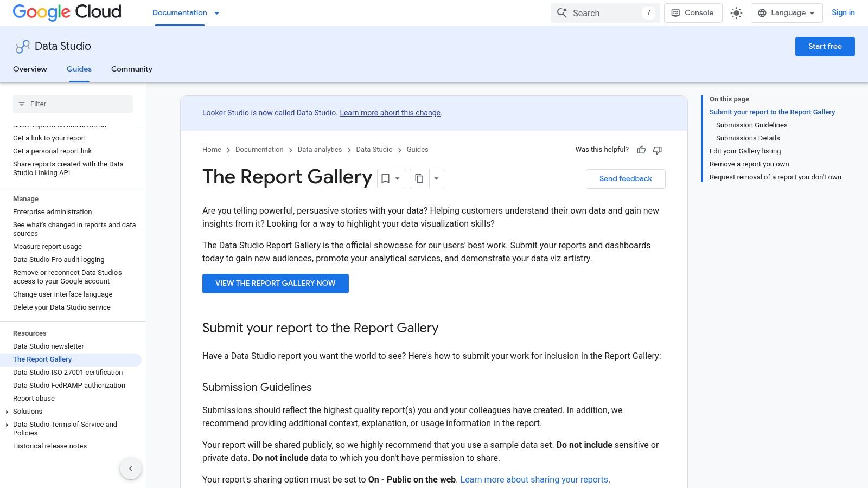Jump to Edit your Gallery listing
868x488 pixels.
click(745, 151)
